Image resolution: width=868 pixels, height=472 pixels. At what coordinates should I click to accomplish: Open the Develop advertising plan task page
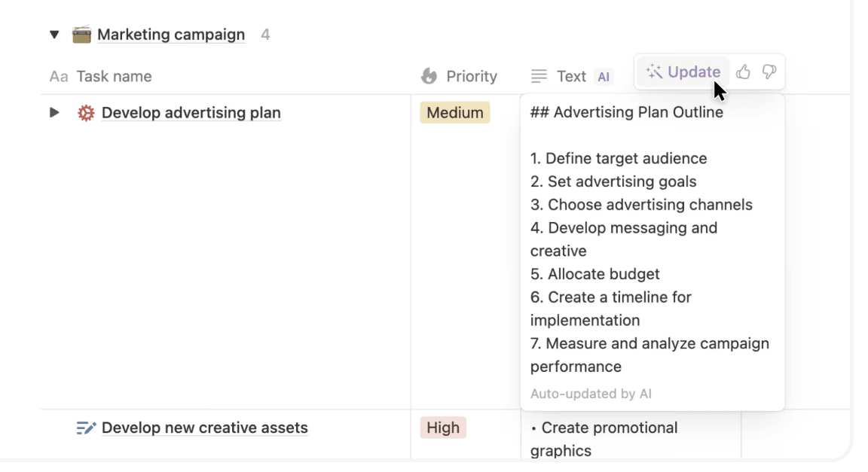pos(191,112)
